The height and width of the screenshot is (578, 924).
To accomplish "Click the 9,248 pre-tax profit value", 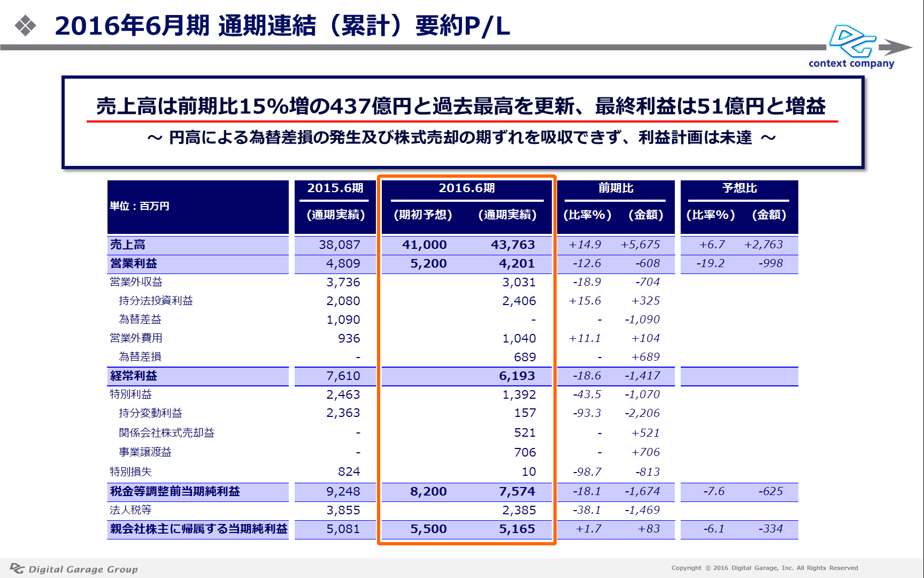I will 343,491.
